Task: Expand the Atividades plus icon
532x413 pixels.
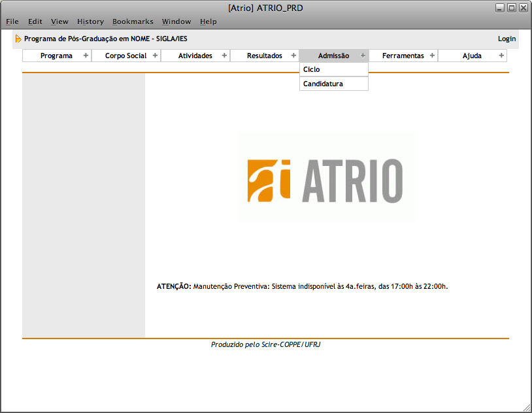Action: click(224, 56)
